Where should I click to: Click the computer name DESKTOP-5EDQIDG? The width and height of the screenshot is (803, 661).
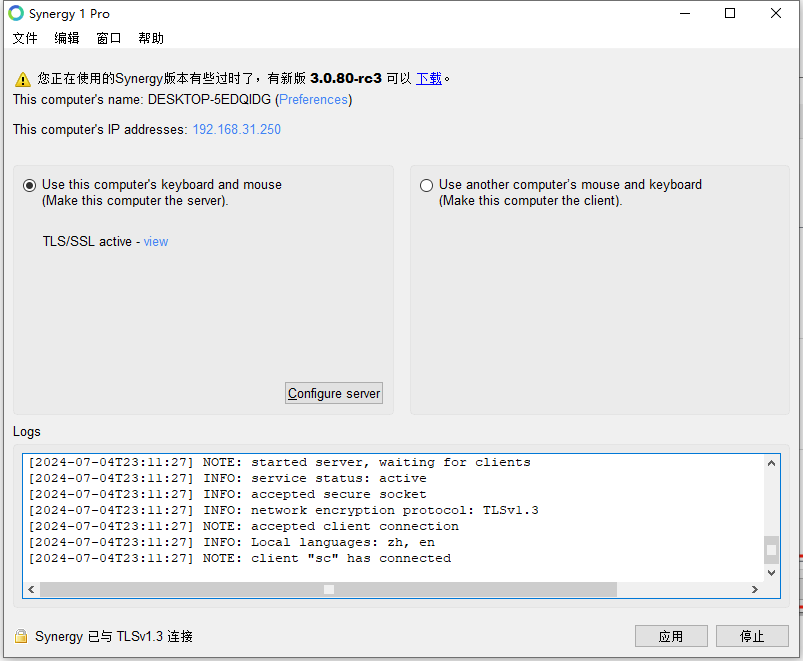[x=209, y=99]
